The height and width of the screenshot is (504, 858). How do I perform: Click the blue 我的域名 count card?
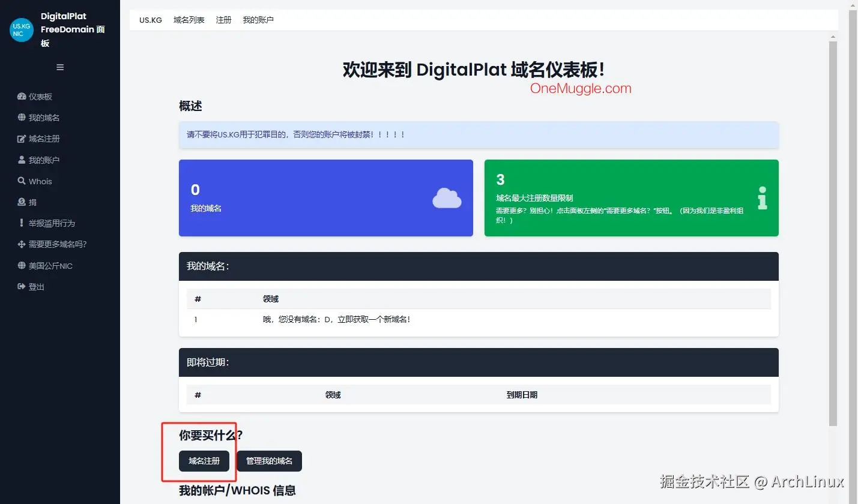[326, 198]
